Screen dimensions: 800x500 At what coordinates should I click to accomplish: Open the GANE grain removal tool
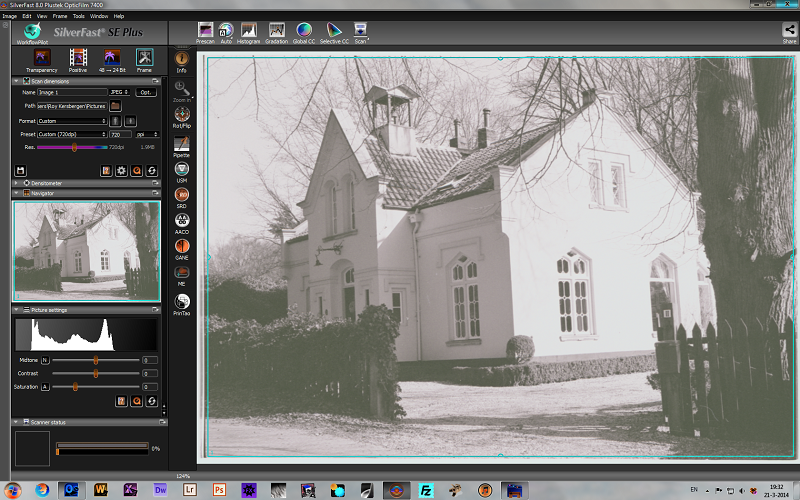click(x=181, y=247)
